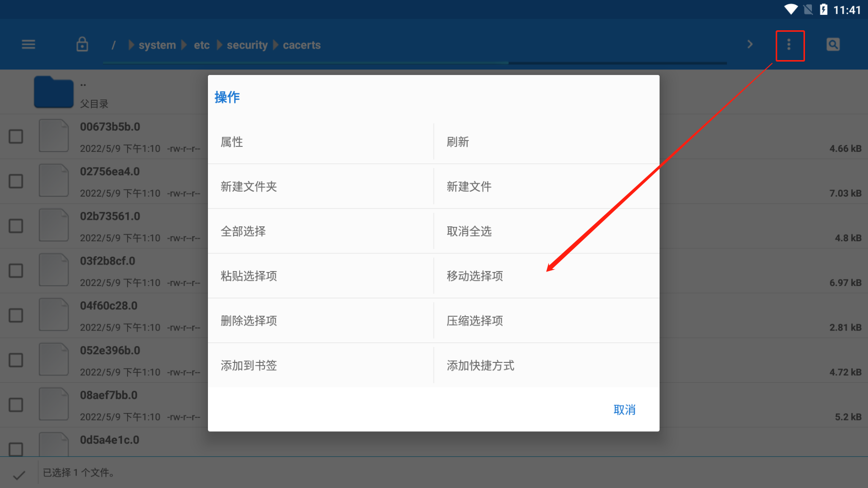Navigate to the system breadcrumb segment
868x488 pixels.
[x=157, y=45]
